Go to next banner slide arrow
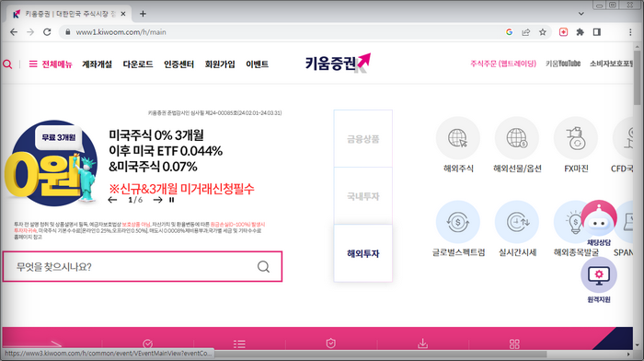Image resolution: width=644 pixels, height=361 pixels. click(x=157, y=200)
